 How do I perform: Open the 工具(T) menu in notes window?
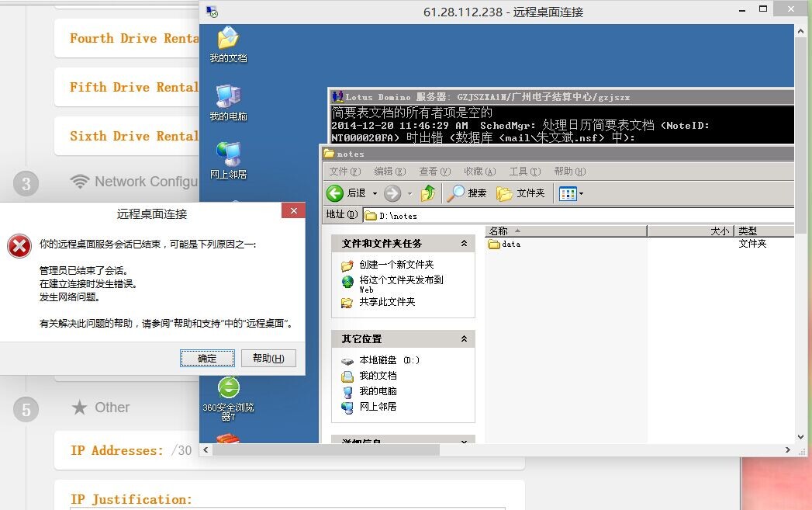click(x=525, y=172)
